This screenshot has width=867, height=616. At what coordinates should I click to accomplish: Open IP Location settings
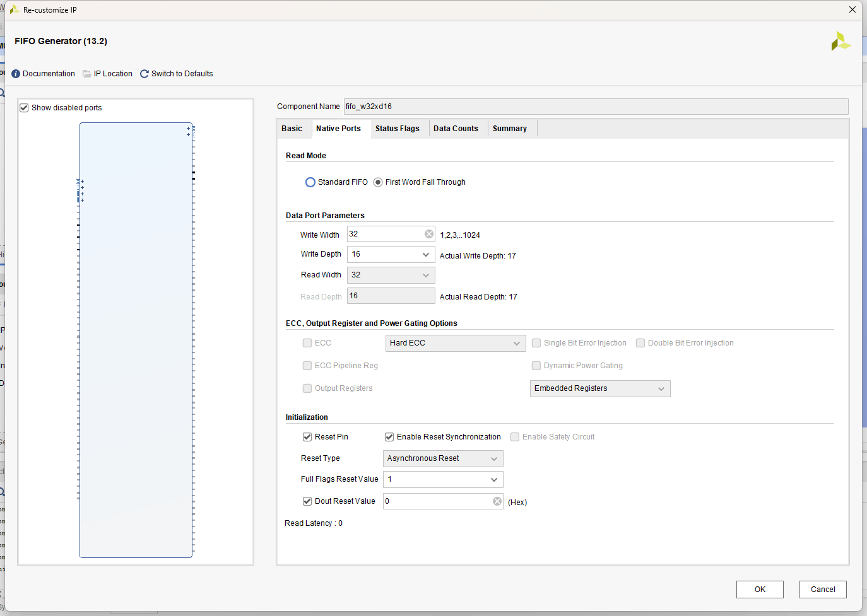pyautogui.click(x=107, y=74)
